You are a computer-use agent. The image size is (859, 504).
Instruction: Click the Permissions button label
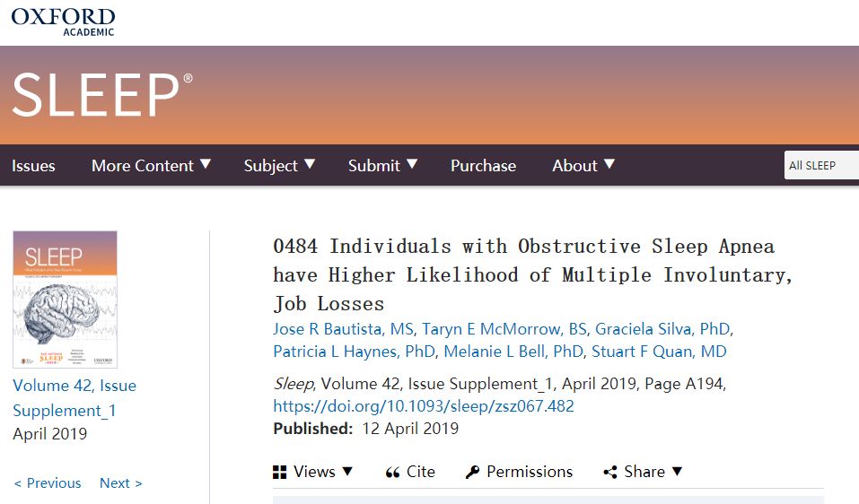(x=530, y=472)
